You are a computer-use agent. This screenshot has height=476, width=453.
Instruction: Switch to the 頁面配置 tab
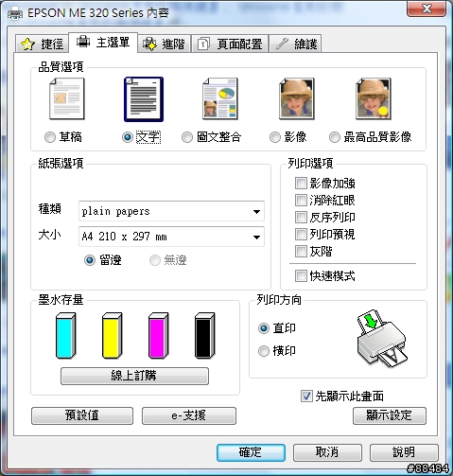(x=230, y=44)
